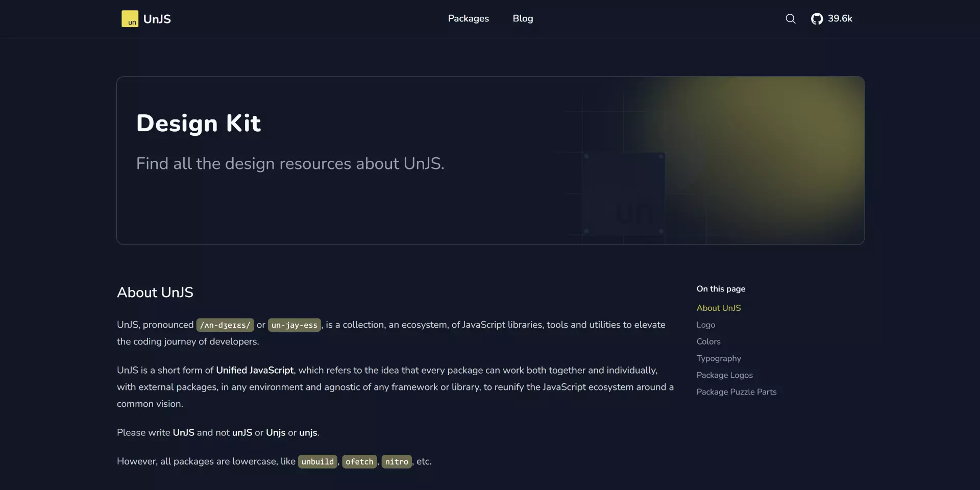This screenshot has width=980, height=490.
Task: Click the GitHub icon showing 39.6k stars
Action: tap(818, 18)
